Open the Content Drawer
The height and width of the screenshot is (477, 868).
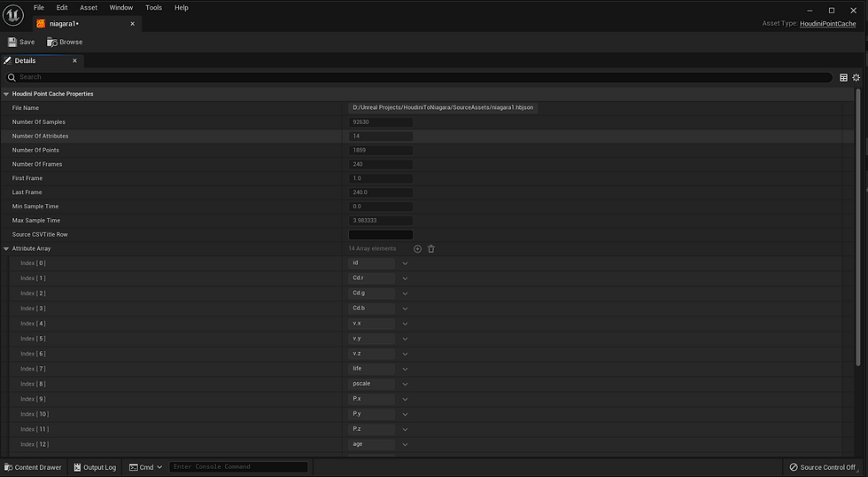(x=34, y=467)
